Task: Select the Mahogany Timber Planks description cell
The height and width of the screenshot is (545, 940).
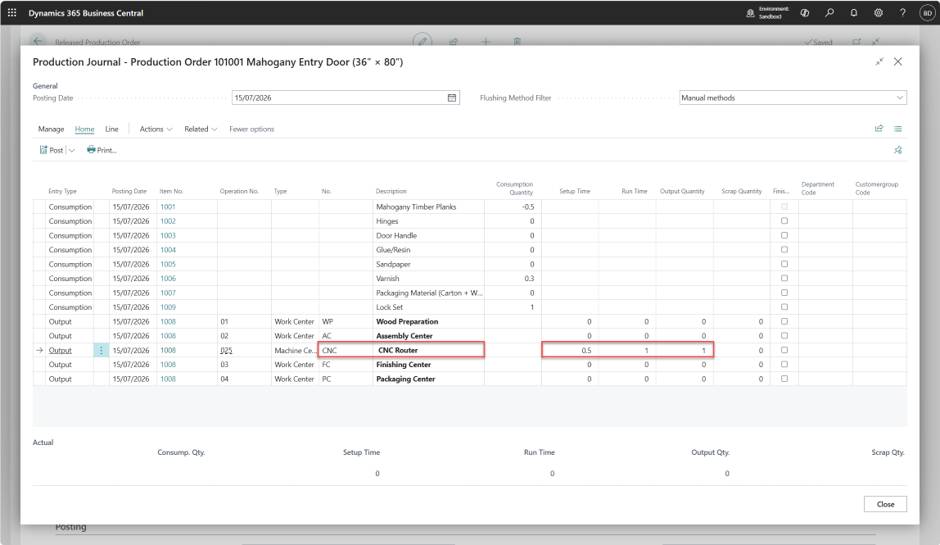Action: coord(429,207)
